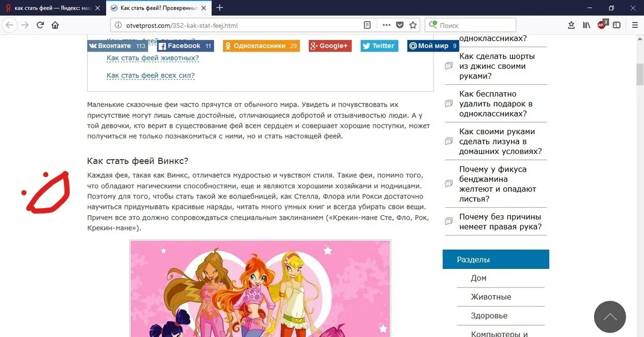Screen dimensions: 644x337
Task: Switch to the Yandex 'как стать феей' tab
Action: 52,8
